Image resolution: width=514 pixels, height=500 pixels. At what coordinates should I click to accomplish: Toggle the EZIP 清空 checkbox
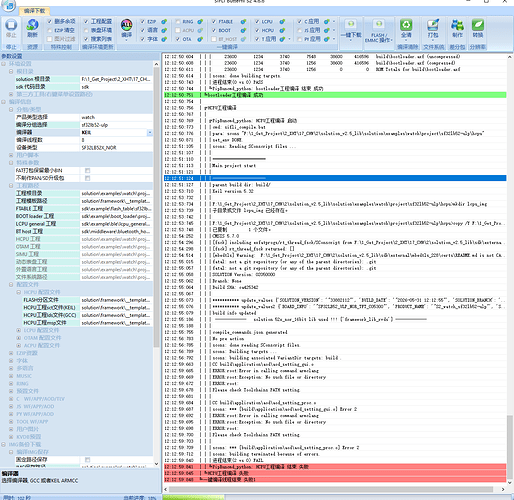(50, 30)
